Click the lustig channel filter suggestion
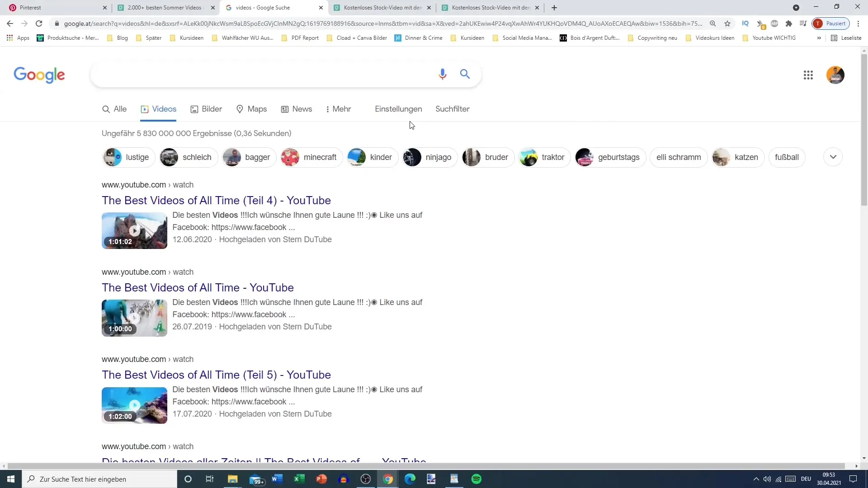The image size is (868, 488). point(127,157)
